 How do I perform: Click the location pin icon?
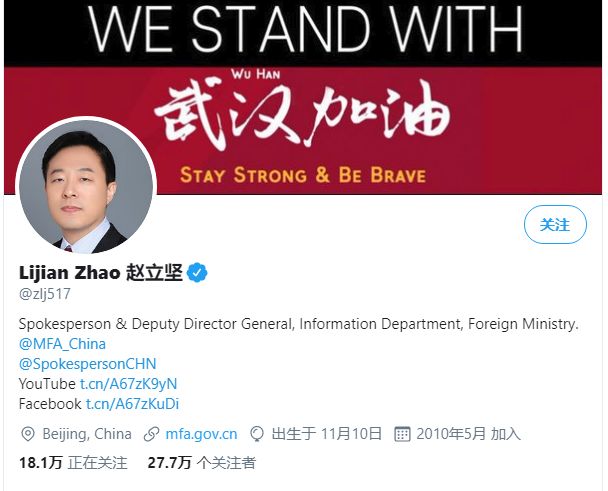[28, 434]
